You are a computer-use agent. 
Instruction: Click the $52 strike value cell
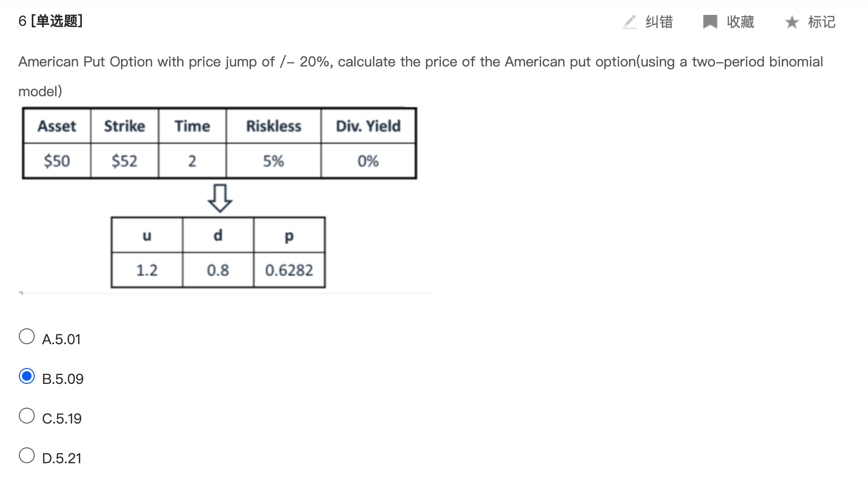tap(124, 161)
